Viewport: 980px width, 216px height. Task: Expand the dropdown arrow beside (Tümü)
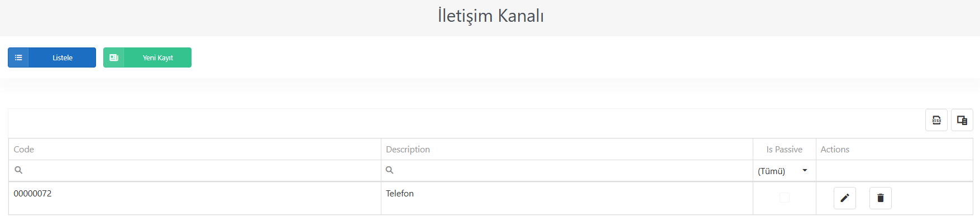click(805, 170)
